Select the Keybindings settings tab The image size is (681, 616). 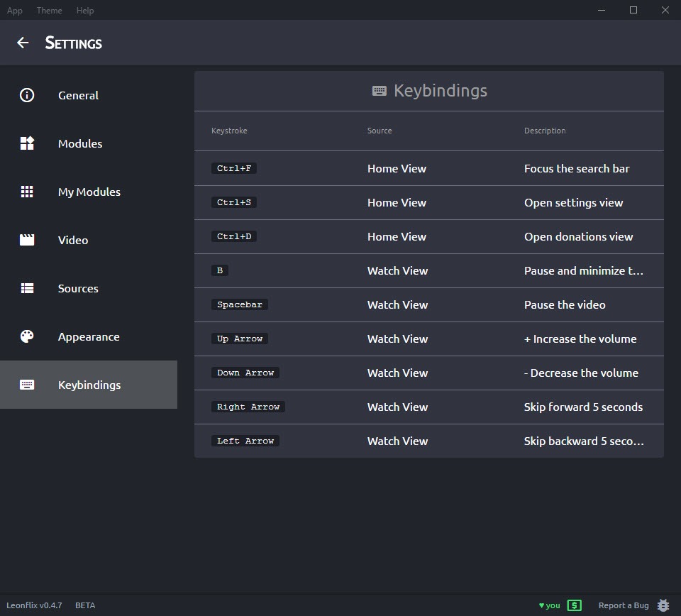(x=89, y=385)
